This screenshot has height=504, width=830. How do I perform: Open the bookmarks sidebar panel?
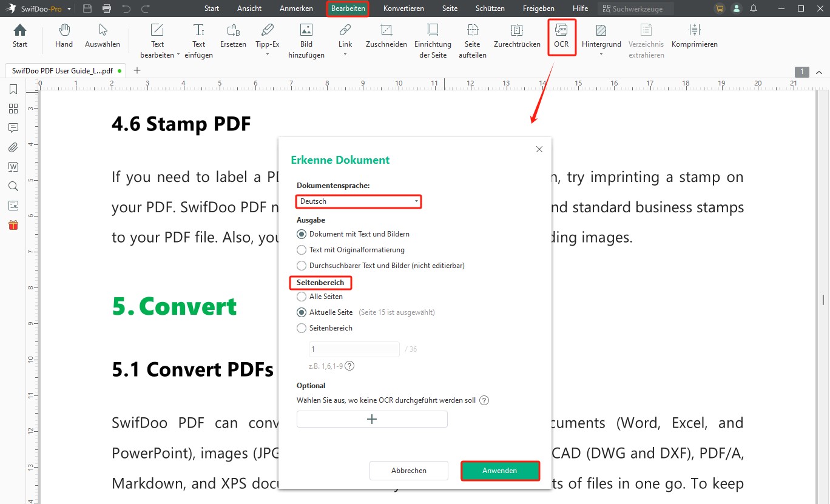[x=13, y=89]
